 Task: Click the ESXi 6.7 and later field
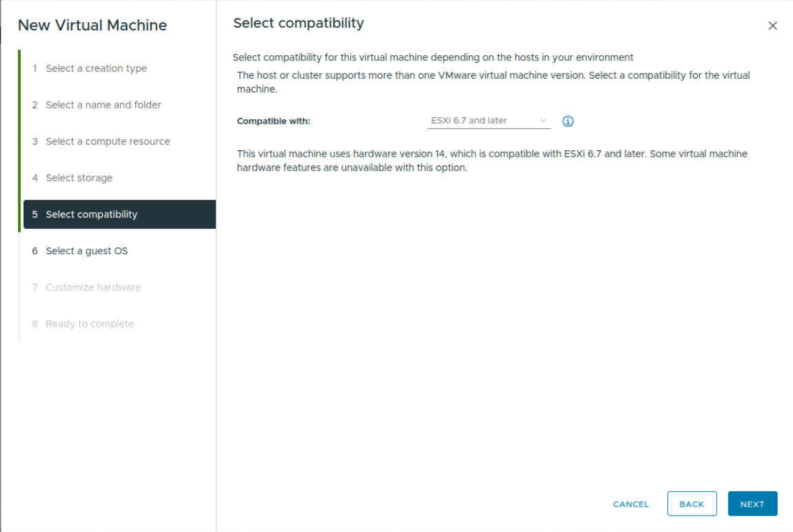click(x=482, y=120)
